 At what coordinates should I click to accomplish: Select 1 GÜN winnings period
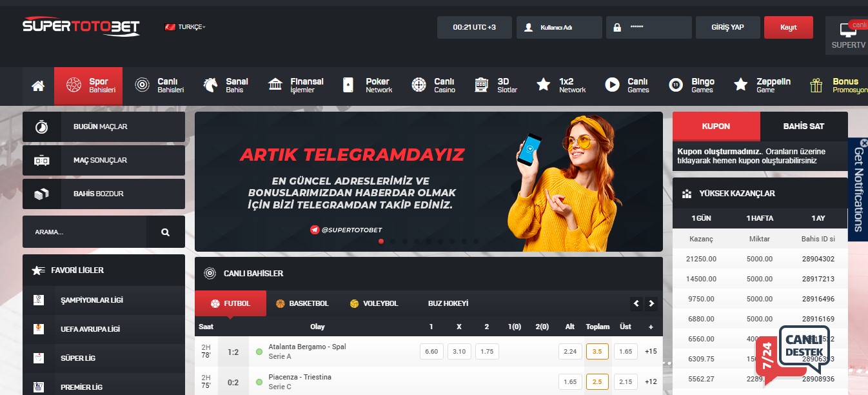coord(702,218)
